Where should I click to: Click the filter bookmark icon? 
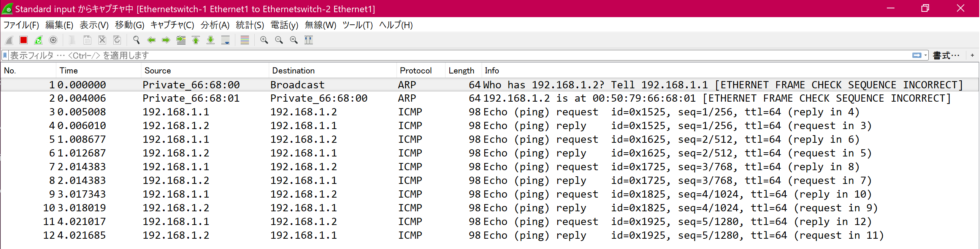tap(5, 56)
